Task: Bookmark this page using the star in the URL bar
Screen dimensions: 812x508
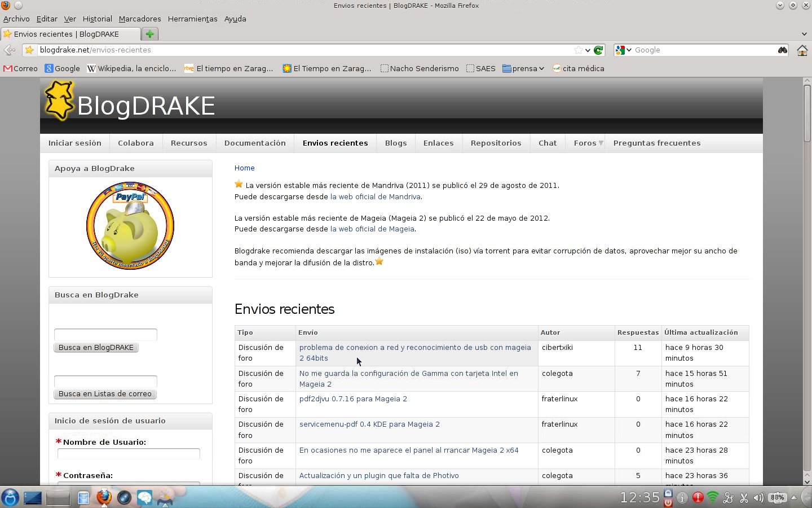Action: coord(578,50)
